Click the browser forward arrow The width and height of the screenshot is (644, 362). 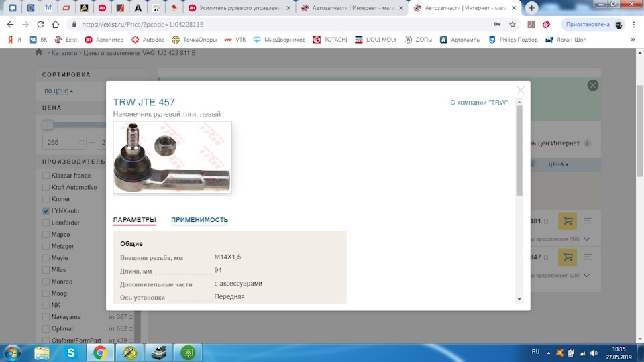pos(25,25)
